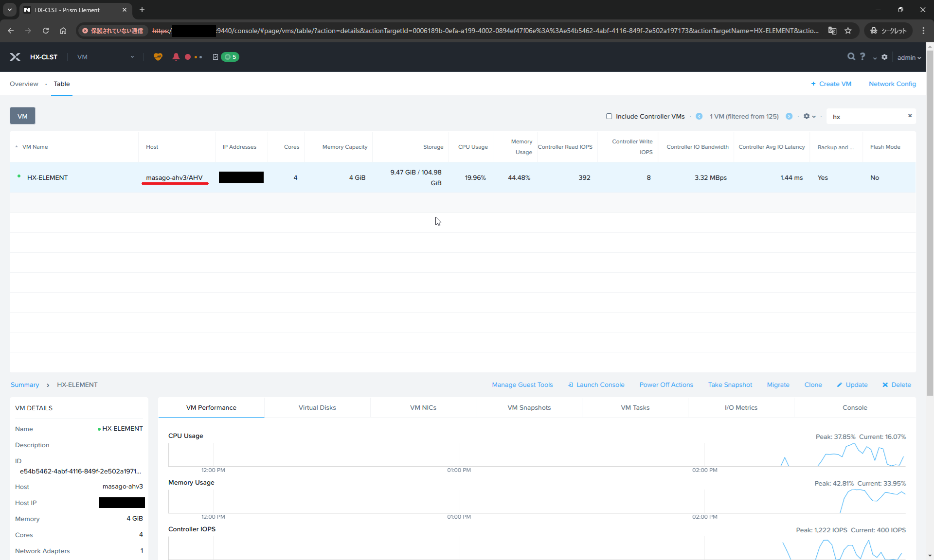
Task: Click the browser address bar URL
Action: [x=486, y=31]
